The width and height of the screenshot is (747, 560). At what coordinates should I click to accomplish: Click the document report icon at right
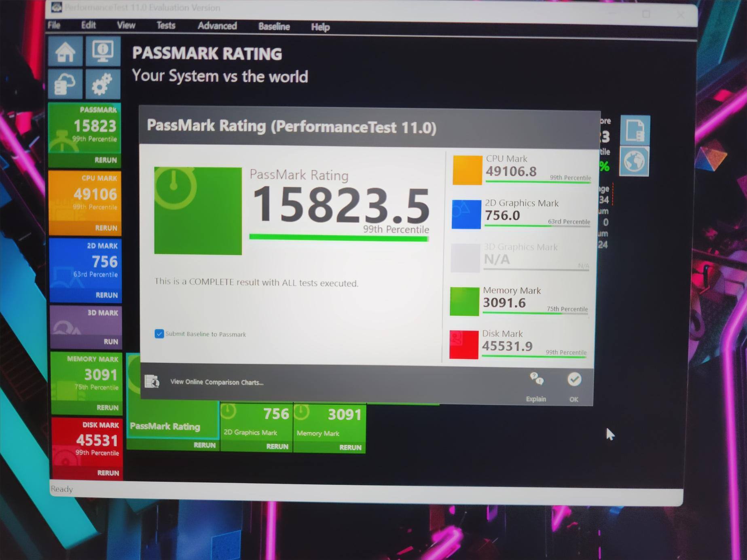[x=635, y=131]
